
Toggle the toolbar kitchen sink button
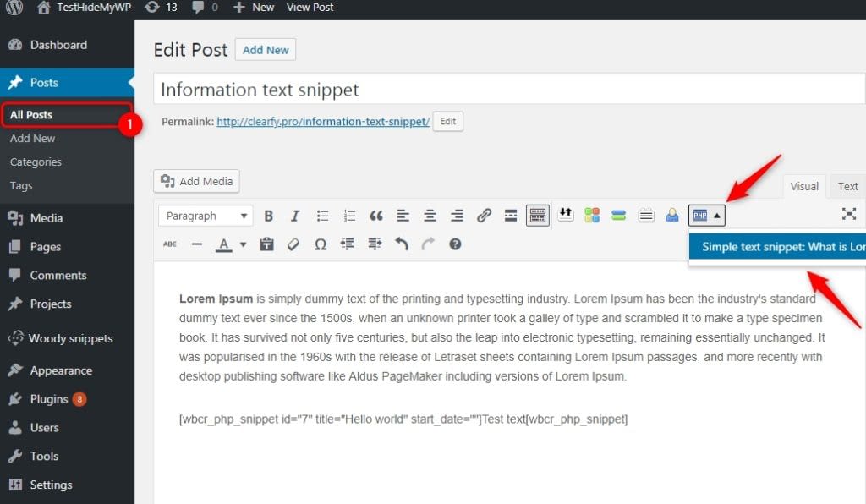538,216
